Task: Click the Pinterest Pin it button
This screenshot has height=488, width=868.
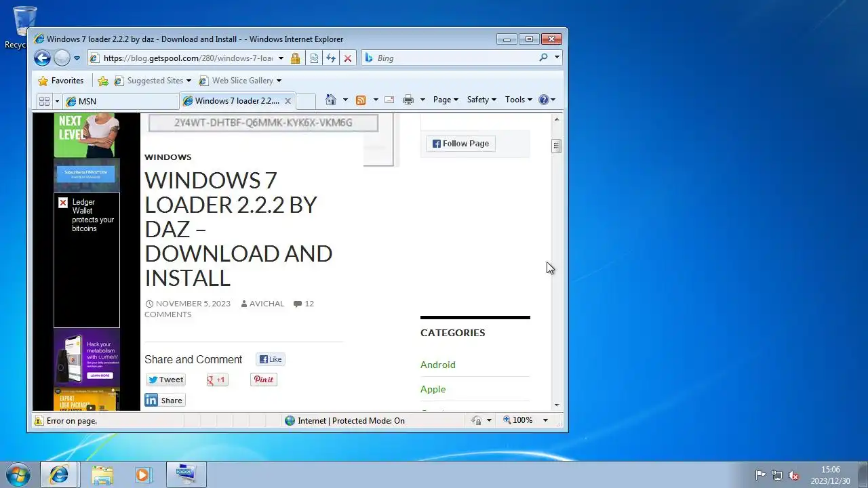Action: click(263, 380)
